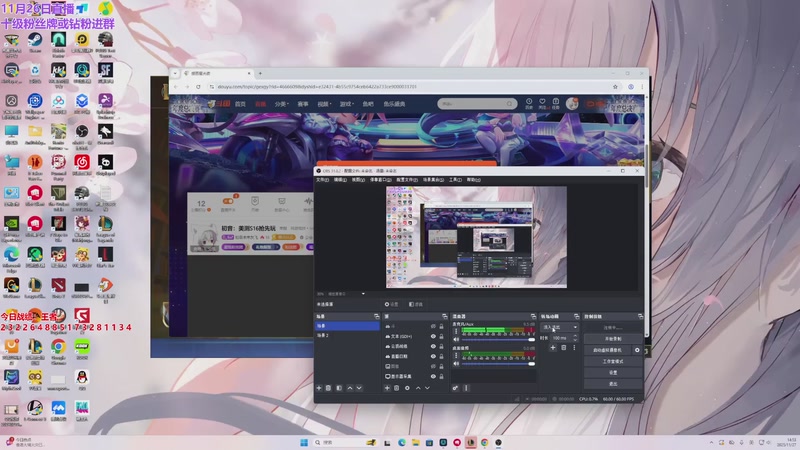This screenshot has width=800, height=450.
Task: Open Chrome icon on Windows taskbar
Action: [484, 442]
